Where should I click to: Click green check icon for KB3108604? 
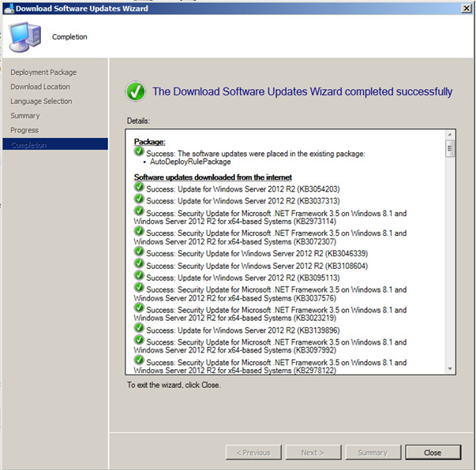click(x=139, y=263)
